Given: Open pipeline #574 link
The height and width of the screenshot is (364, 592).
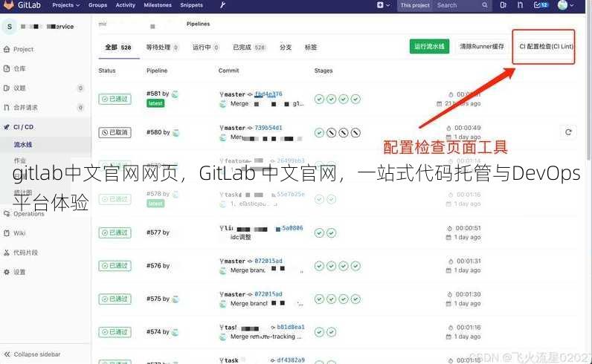Looking at the screenshot, I should (x=154, y=332).
